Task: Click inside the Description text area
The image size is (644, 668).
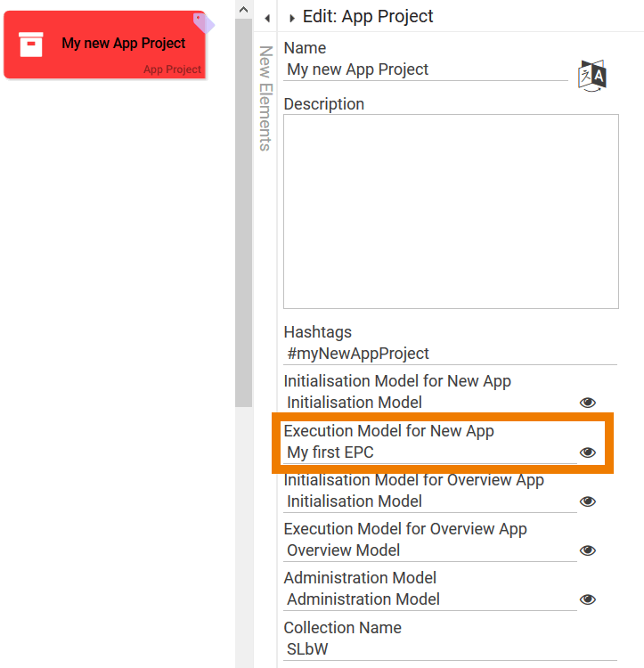Action: [451, 211]
